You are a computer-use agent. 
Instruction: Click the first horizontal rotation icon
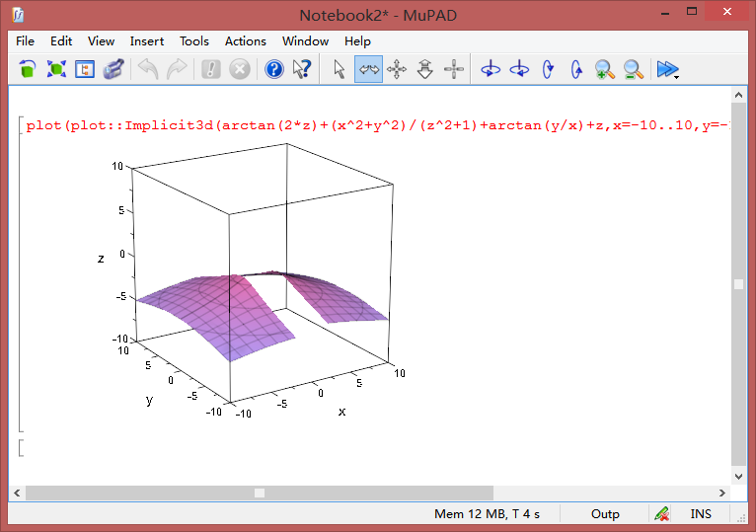click(491, 69)
